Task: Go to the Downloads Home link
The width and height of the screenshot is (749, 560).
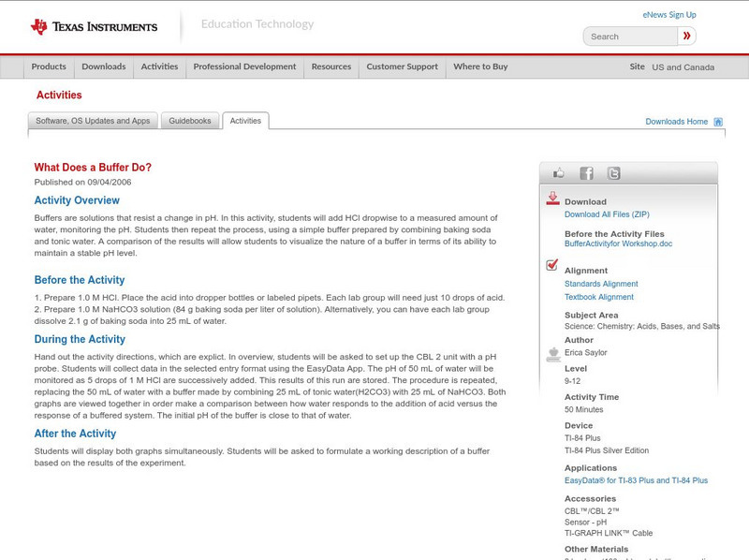Action: [676, 122]
